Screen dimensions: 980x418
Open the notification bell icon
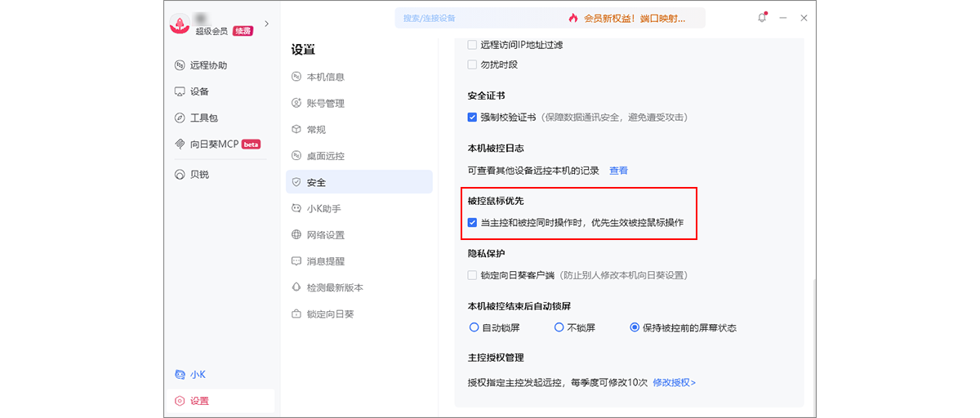pos(762,18)
